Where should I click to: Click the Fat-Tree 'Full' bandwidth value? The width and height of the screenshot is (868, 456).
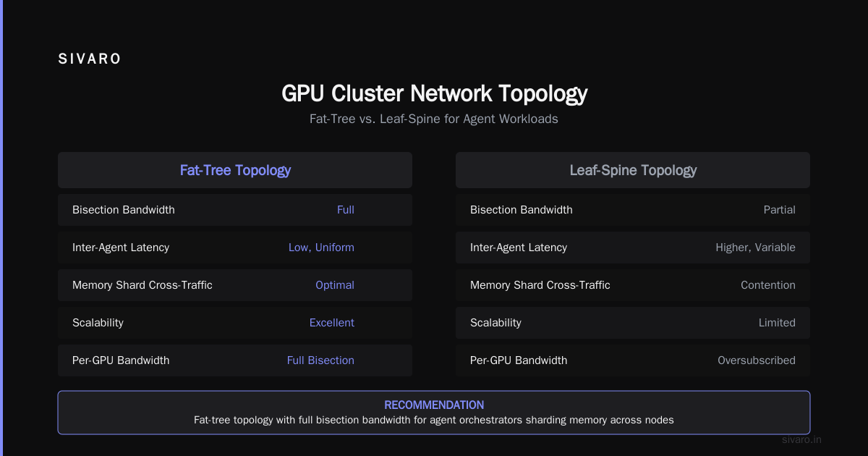point(346,210)
